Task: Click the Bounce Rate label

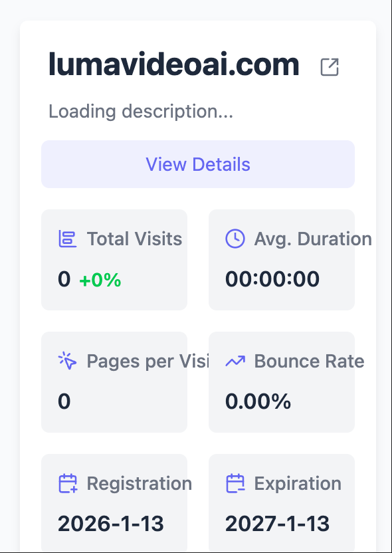Action: [x=309, y=361]
